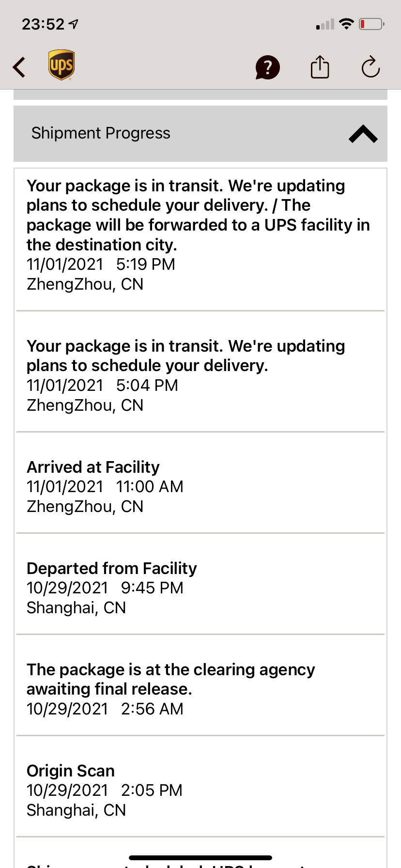
Task: Tap the 23:52 clock in status bar
Action: (x=43, y=24)
